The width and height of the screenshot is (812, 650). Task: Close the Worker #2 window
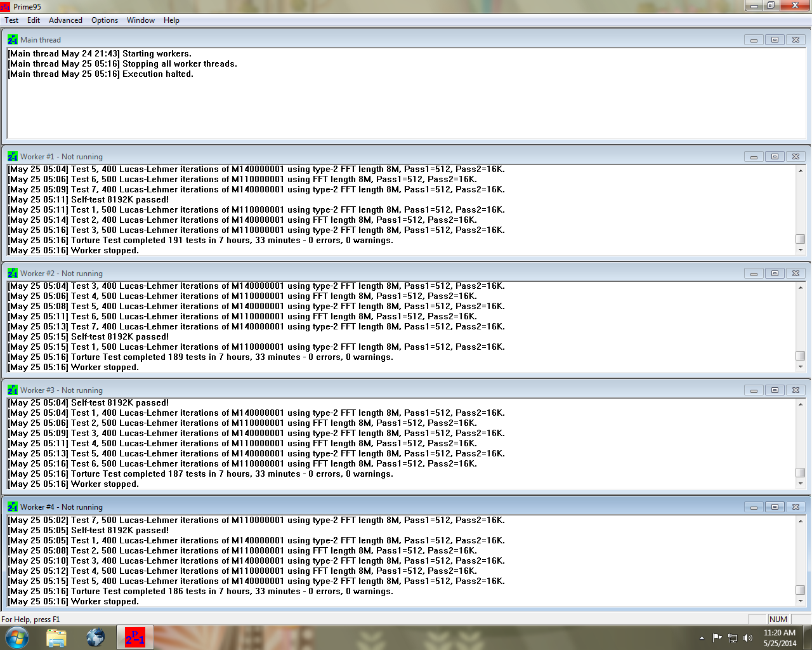[796, 273]
